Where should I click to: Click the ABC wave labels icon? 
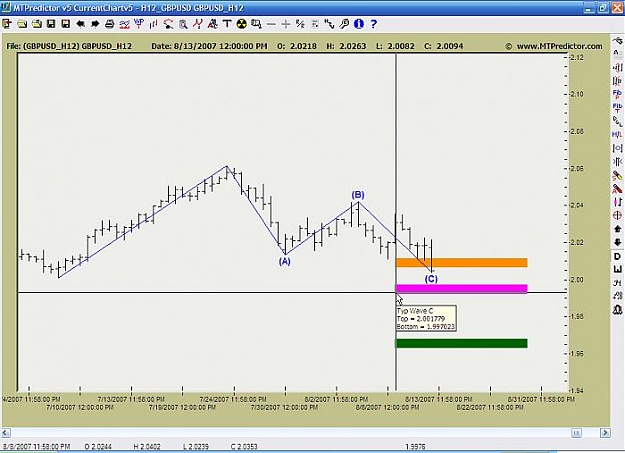212,24
